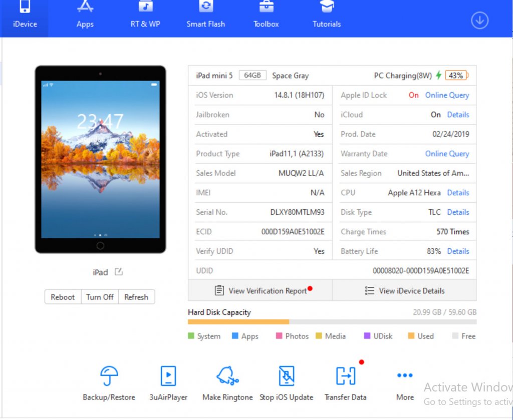Click the pink Photos legend swatch
The image size is (513, 420).
coord(279,336)
